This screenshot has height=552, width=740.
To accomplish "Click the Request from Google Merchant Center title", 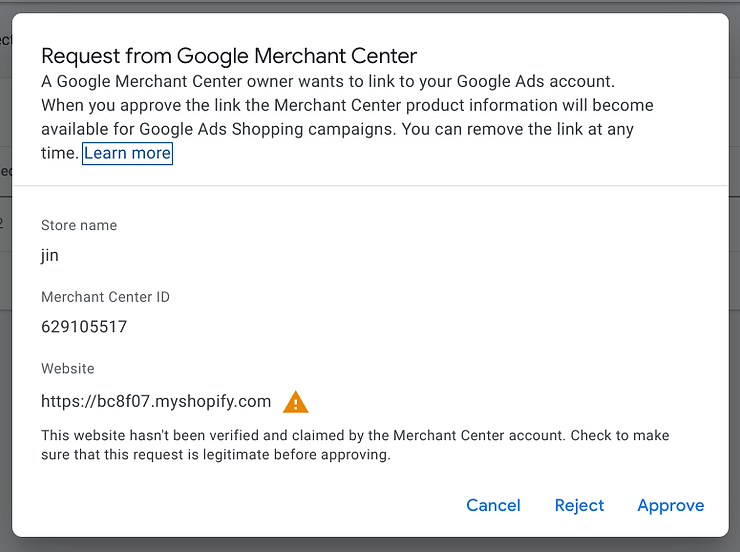I will [229, 56].
